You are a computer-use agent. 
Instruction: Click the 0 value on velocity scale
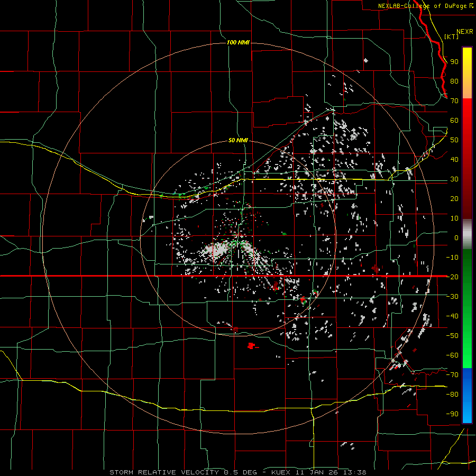456,238
